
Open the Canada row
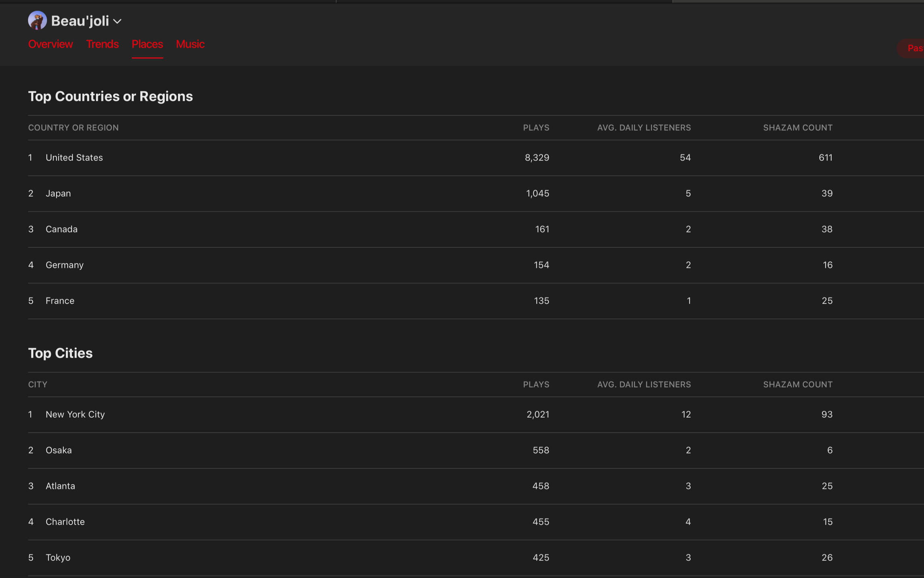pyautogui.click(x=476, y=229)
